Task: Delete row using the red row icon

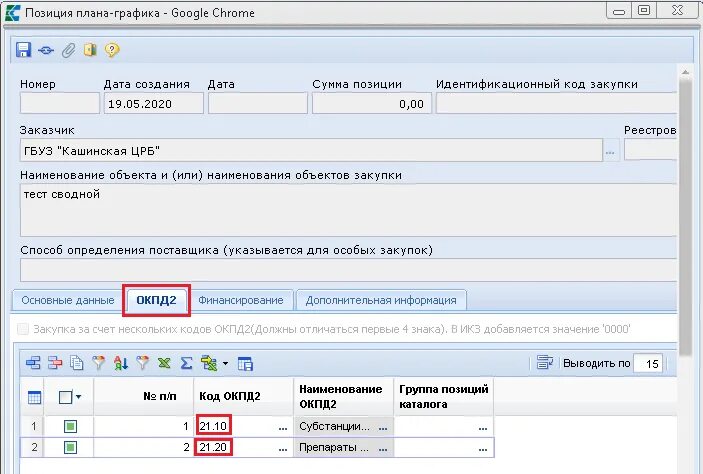Action: (55, 363)
